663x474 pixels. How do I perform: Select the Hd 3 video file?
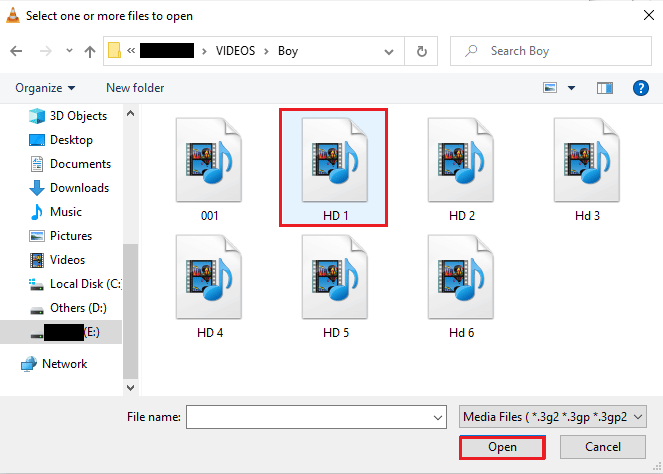587,168
